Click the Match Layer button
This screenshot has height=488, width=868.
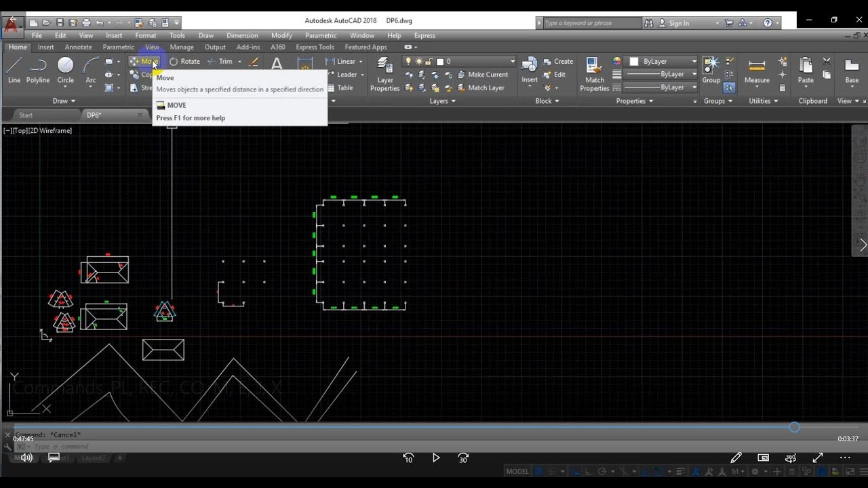pos(481,87)
